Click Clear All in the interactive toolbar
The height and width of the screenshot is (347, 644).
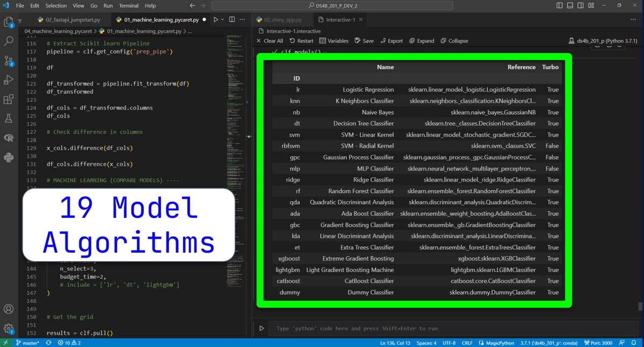(x=269, y=41)
